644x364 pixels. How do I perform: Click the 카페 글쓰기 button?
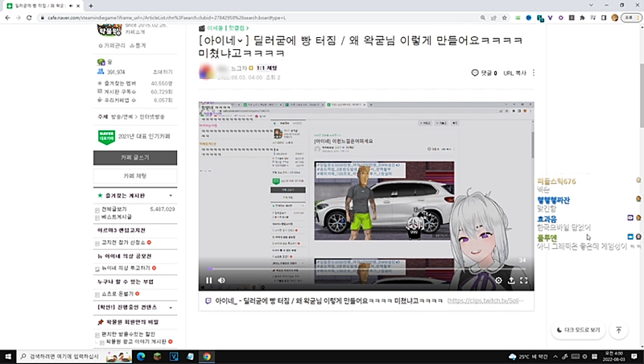pyautogui.click(x=135, y=158)
